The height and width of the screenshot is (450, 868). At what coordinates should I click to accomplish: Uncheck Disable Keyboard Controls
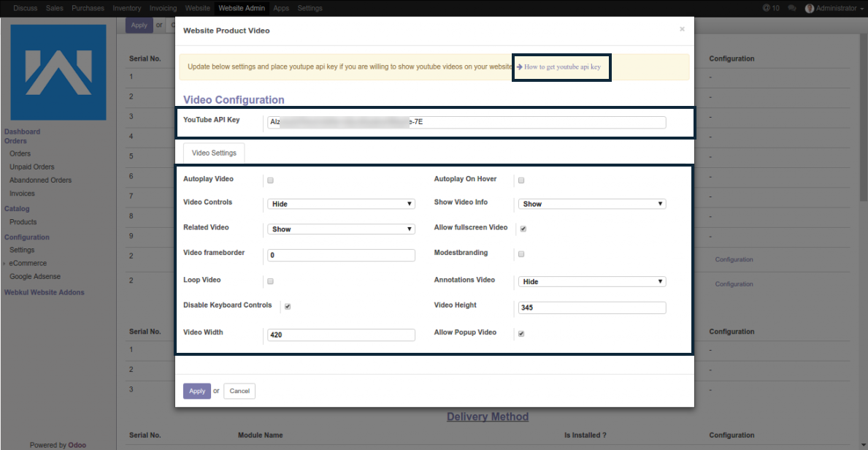tap(288, 307)
